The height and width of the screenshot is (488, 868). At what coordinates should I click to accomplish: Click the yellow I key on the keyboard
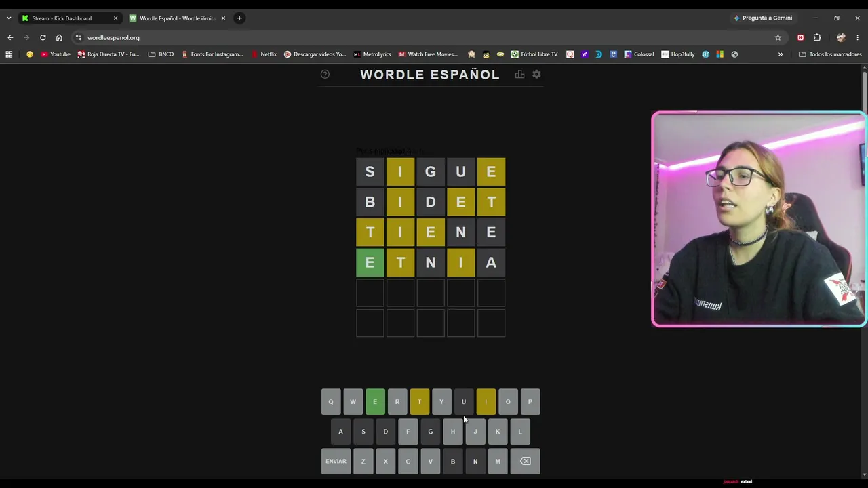pyautogui.click(x=486, y=401)
